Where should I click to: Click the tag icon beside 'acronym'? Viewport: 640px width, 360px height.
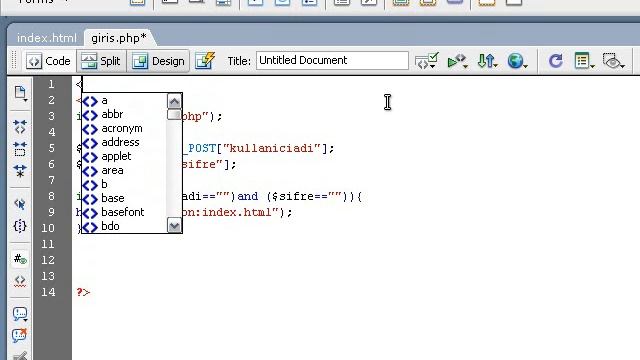(x=90, y=129)
